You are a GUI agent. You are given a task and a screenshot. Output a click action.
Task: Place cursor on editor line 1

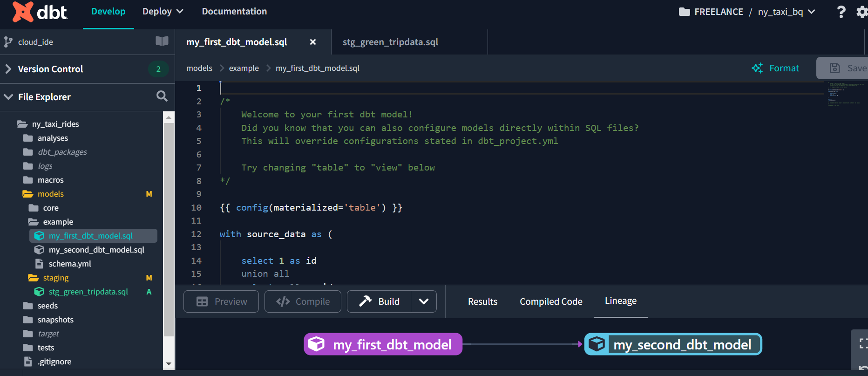pyautogui.click(x=522, y=88)
